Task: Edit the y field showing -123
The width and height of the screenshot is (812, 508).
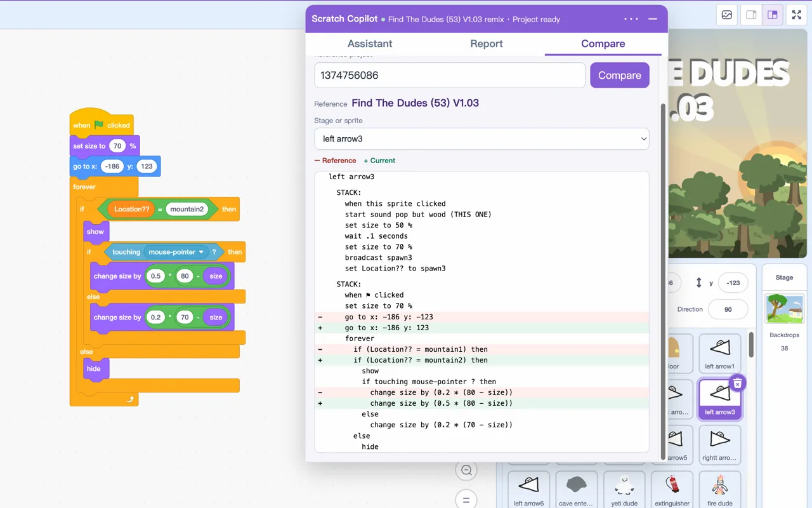Action: 733,283
